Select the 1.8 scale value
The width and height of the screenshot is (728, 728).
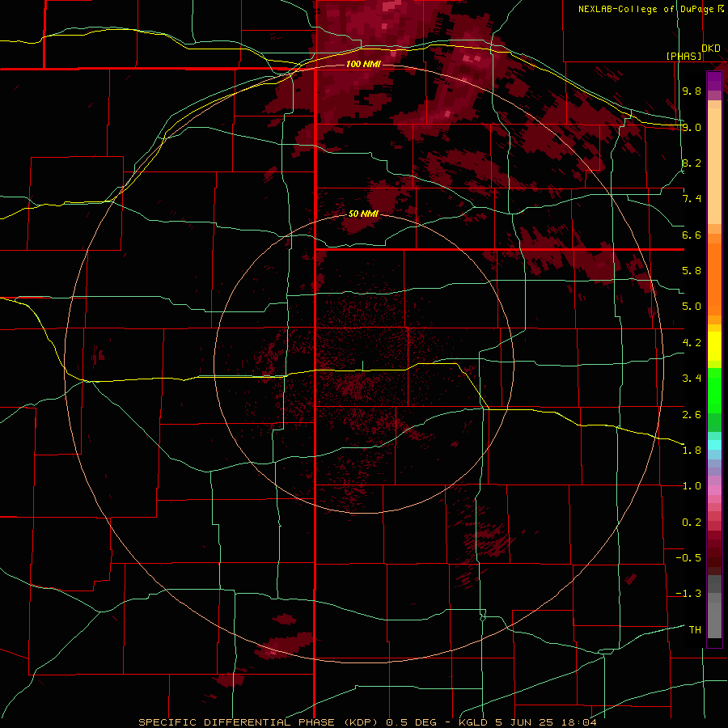(x=692, y=451)
